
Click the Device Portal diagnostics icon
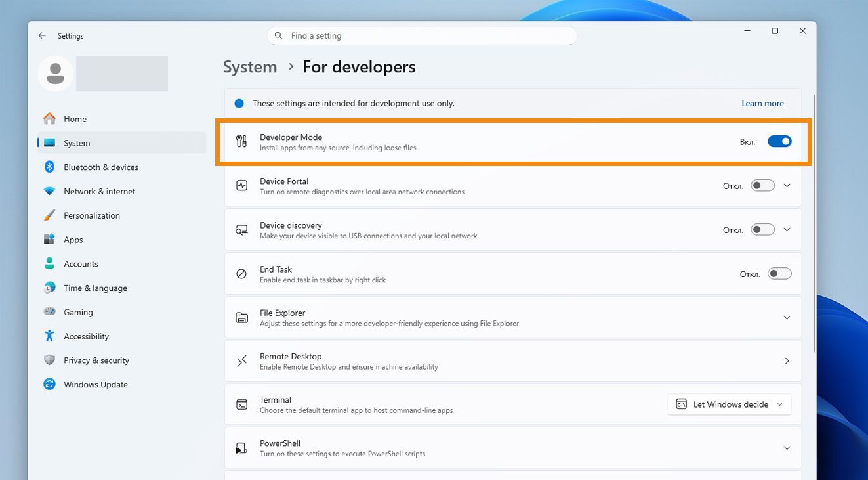(x=241, y=186)
